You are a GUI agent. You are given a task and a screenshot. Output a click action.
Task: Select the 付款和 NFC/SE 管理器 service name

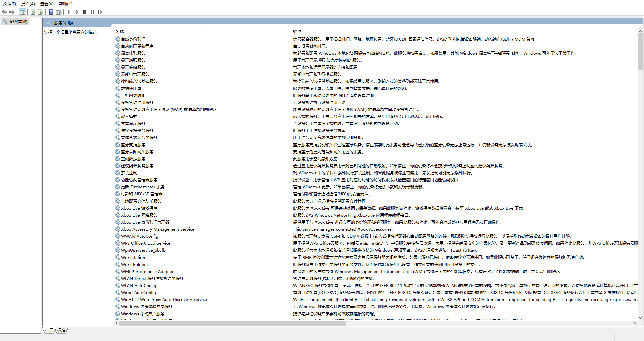(142, 194)
